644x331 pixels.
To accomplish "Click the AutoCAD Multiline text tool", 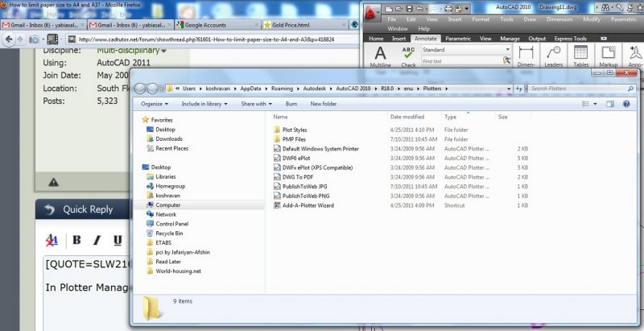I will coord(380,56).
